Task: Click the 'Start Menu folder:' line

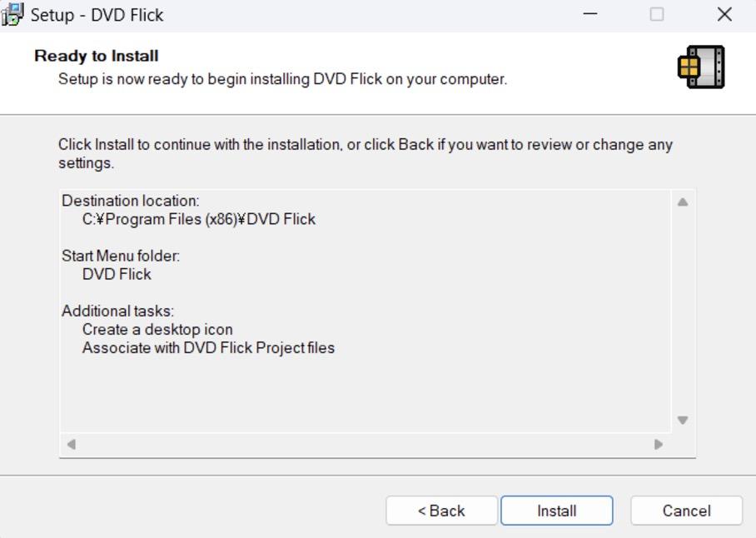Action: (x=121, y=256)
